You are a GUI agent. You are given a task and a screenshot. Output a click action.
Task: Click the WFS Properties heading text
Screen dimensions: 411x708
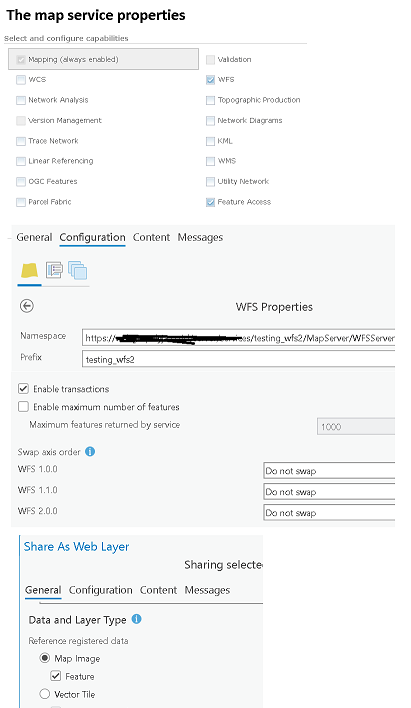[274, 307]
